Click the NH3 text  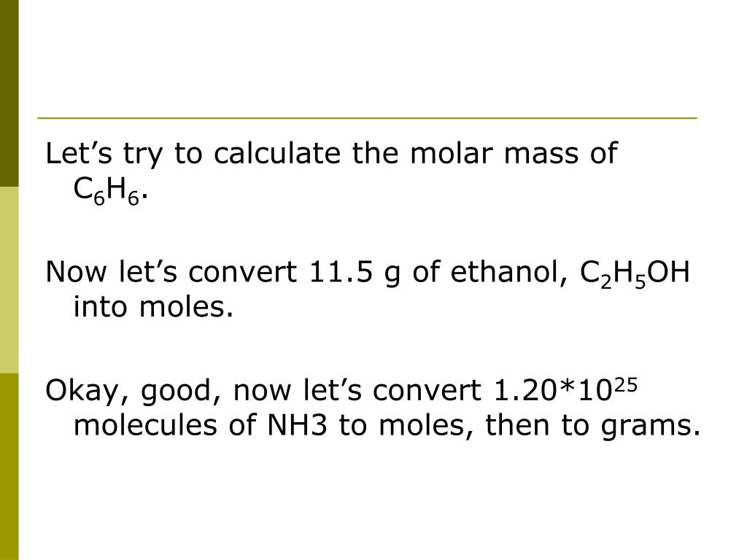298,425
